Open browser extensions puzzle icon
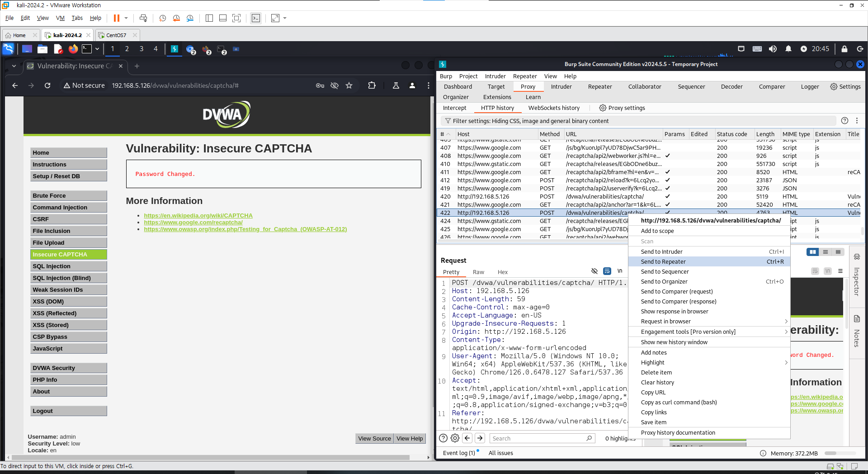The width and height of the screenshot is (868, 474). 372,85
